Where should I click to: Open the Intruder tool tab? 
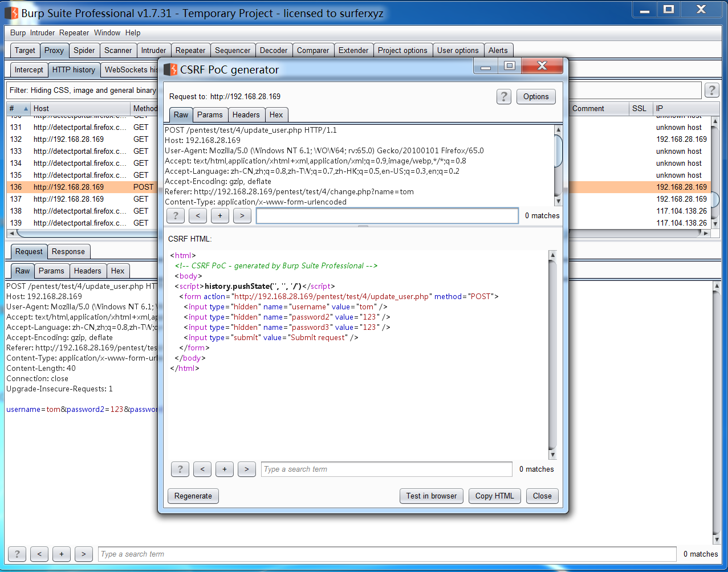coord(154,50)
